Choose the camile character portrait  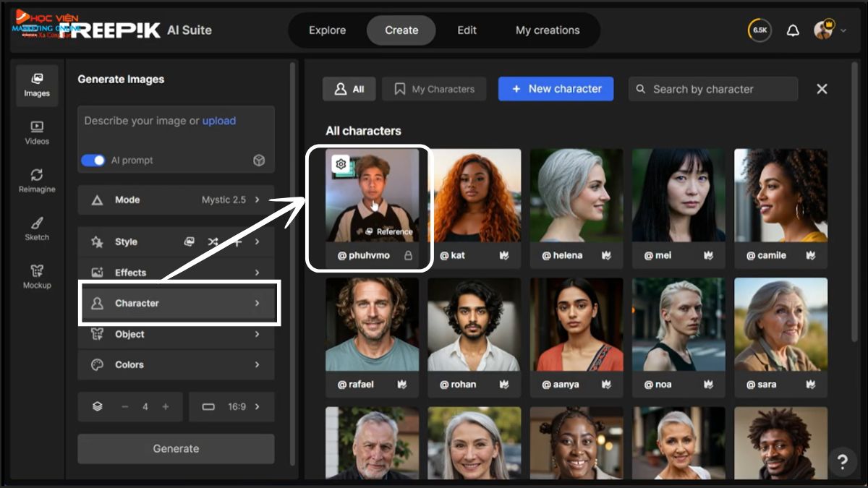click(781, 195)
